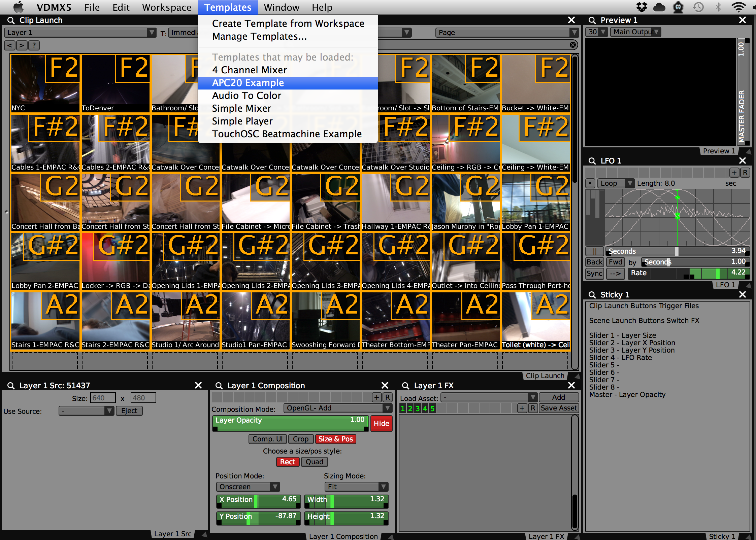Add a preset with + in LFO 1

coord(734,173)
